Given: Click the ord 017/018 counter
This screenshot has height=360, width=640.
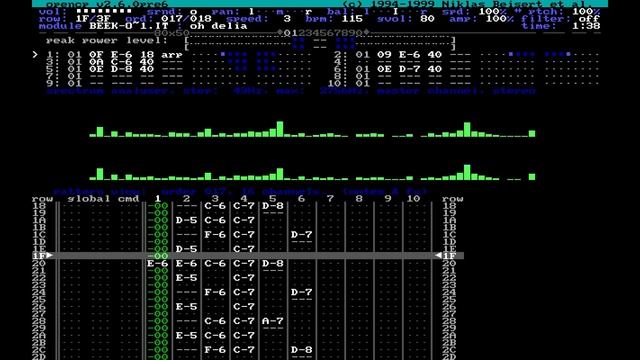Looking at the screenshot, I should click(x=186, y=19).
